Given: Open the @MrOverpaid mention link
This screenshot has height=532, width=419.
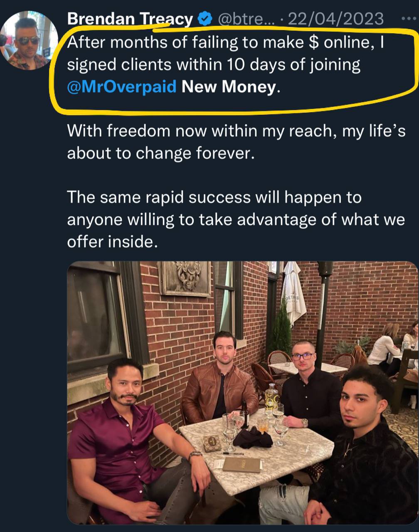Looking at the screenshot, I should click(x=122, y=86).
